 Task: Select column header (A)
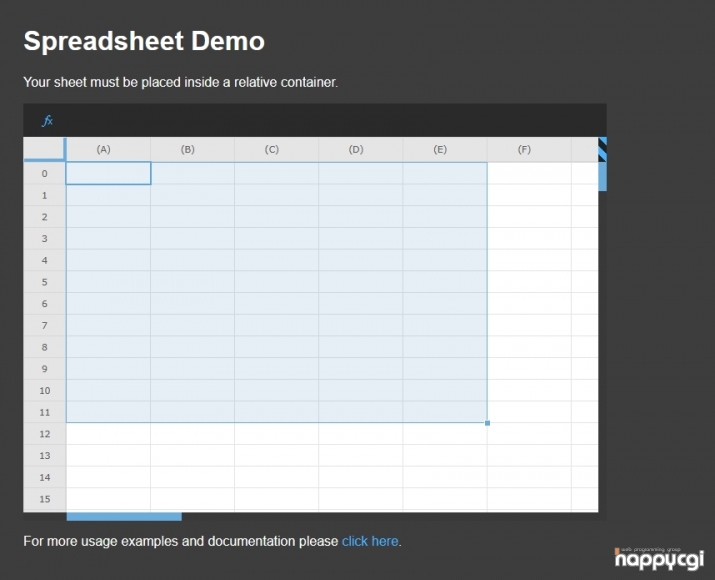click(x=109, y=150)
